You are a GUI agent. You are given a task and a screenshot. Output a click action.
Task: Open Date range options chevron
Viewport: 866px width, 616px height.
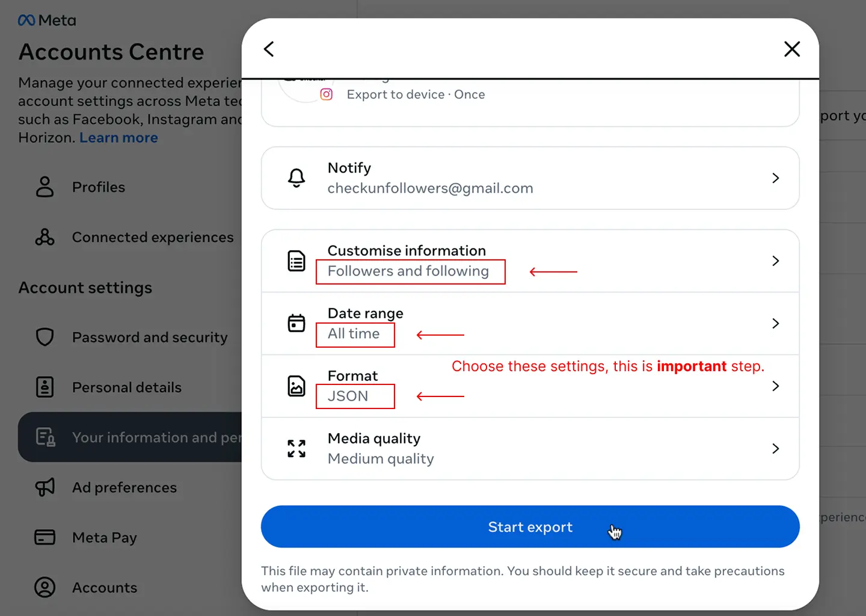coord(775,324)
